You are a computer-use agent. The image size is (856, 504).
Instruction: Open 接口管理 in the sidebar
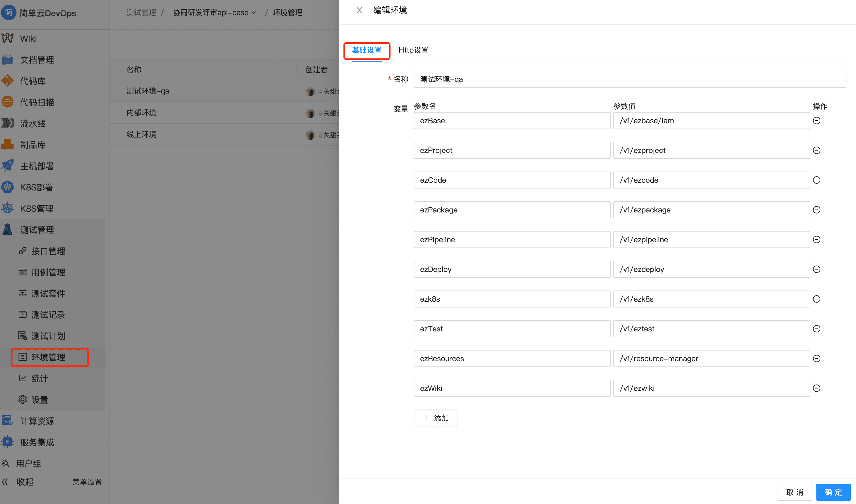(48, 251)
